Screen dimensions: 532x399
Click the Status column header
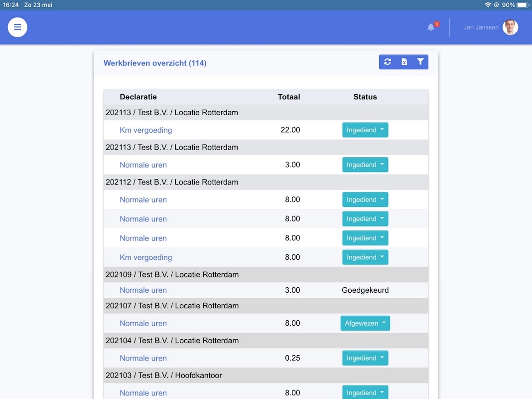click(365, 97)
